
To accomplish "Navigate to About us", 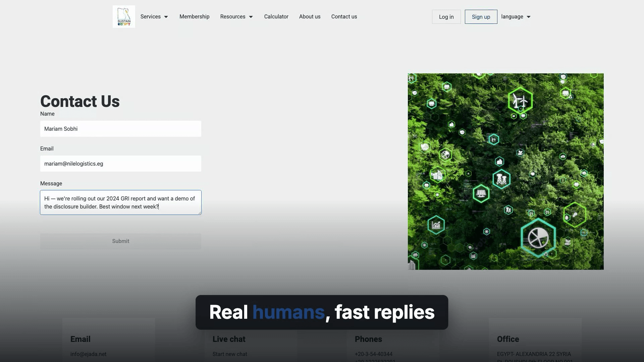I will click(310, 16).
